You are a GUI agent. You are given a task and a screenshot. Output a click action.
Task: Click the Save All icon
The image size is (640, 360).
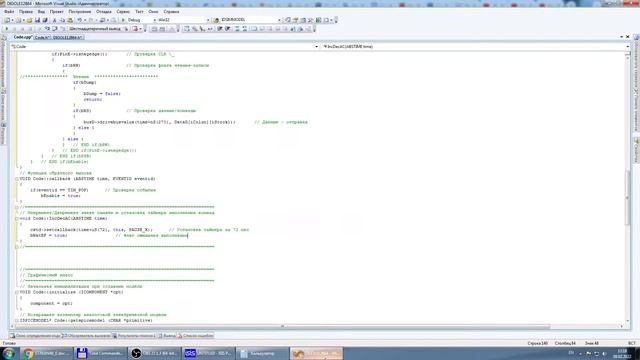pos(45,20)
